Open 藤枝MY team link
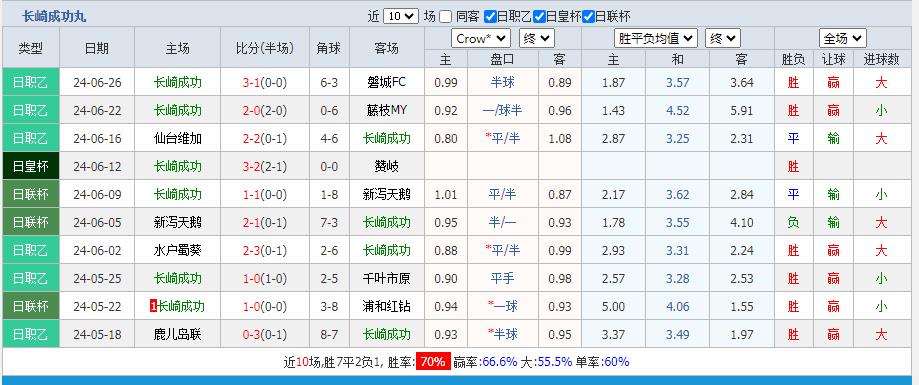 386,110
